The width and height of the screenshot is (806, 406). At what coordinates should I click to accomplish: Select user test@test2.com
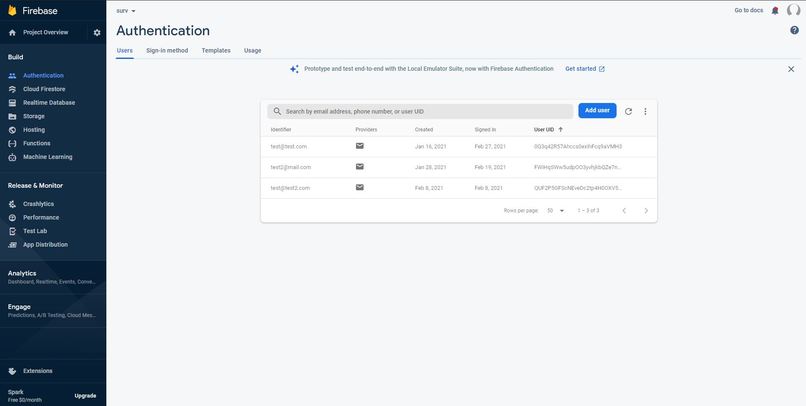coord(290,188)
